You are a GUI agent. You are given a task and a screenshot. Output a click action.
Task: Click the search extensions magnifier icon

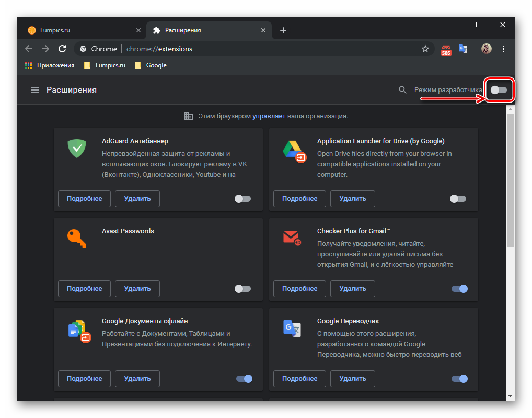pos(402,90)
